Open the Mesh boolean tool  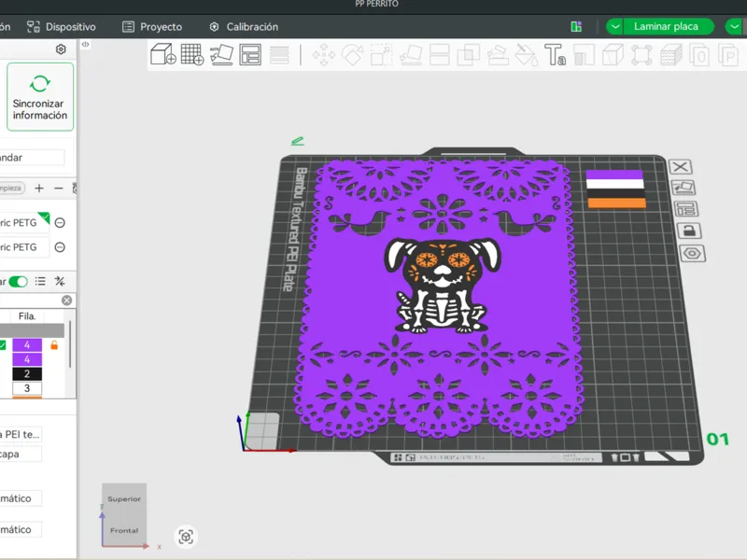point(469,55)
